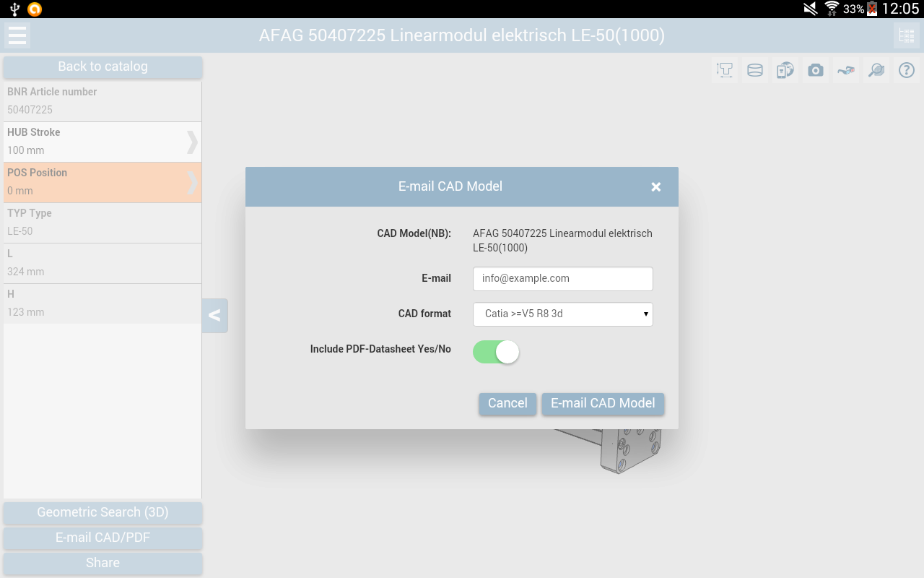Click the page title AFAG 50407225 Linearmodul
924x578 pixels.
(x=462, y=35)
